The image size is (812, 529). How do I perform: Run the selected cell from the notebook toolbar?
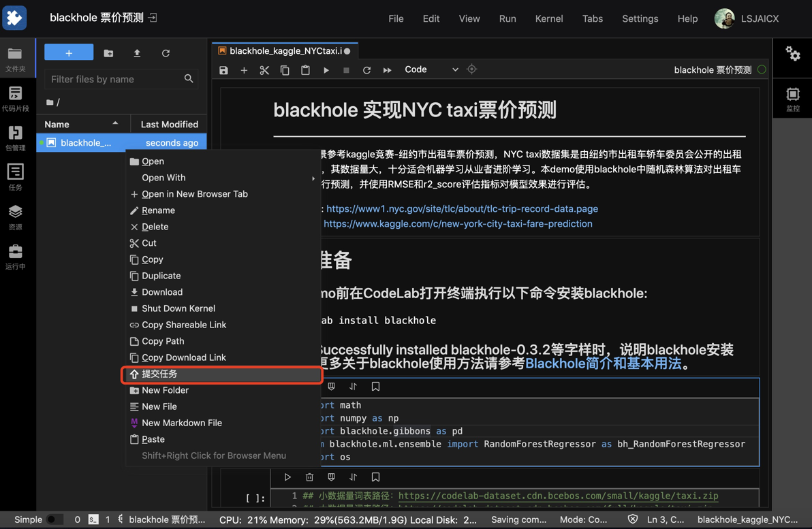(x=326, y=70)
